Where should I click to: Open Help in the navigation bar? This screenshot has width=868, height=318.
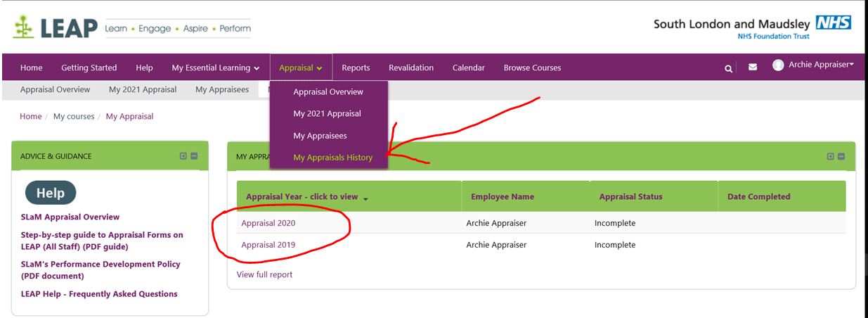tap(144, 68)
